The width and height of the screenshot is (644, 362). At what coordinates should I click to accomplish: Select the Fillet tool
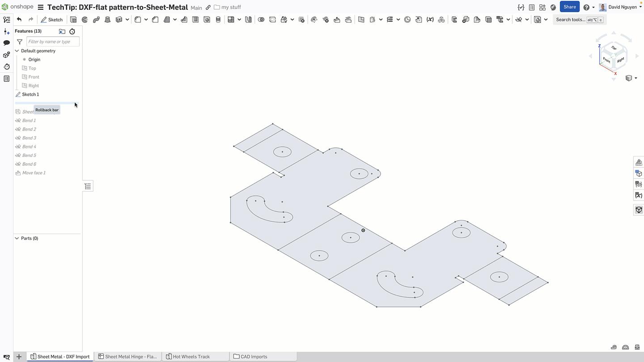point(138,20)
